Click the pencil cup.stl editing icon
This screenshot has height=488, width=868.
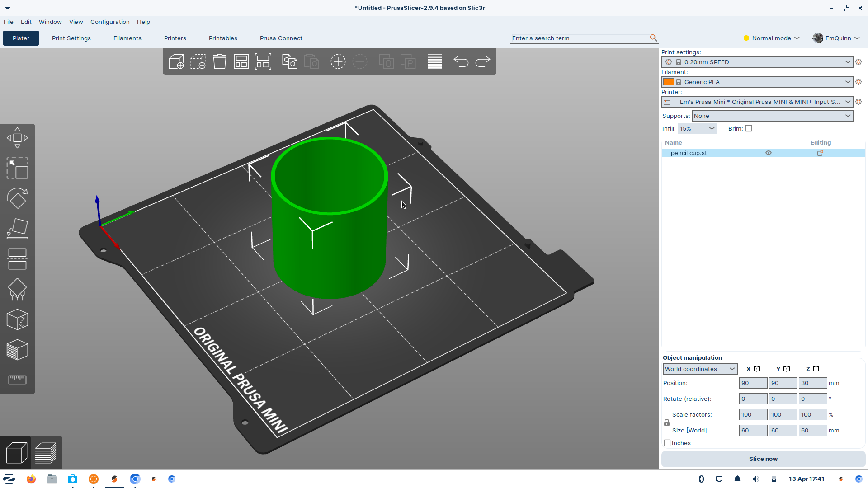(x=820, y=153)
